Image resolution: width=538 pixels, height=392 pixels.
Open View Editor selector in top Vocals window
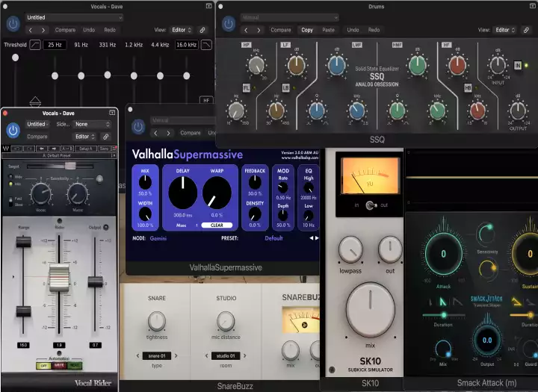coord(182,30)
